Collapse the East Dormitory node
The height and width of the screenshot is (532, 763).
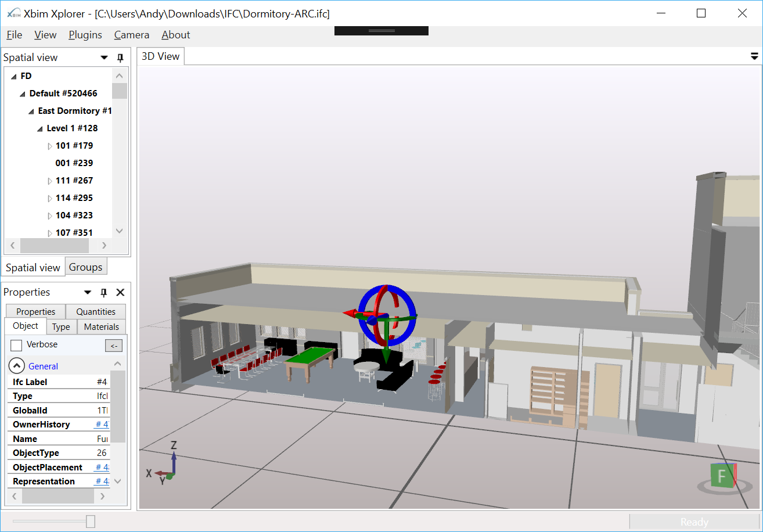31,111
